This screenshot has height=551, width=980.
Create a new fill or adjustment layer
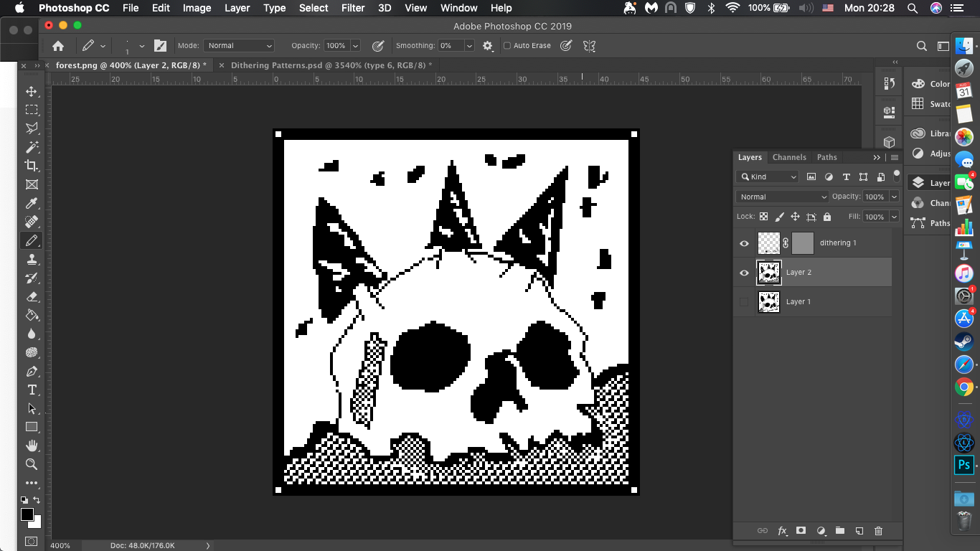click(x=821, y=531)
